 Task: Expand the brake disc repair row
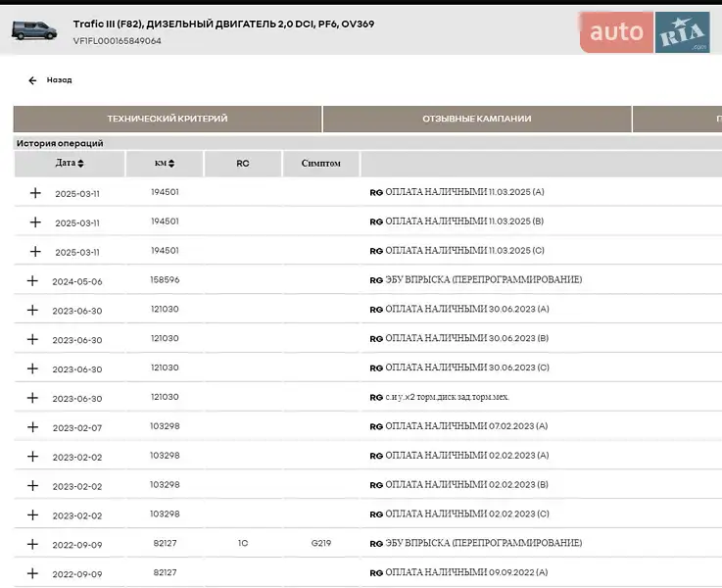32,398
